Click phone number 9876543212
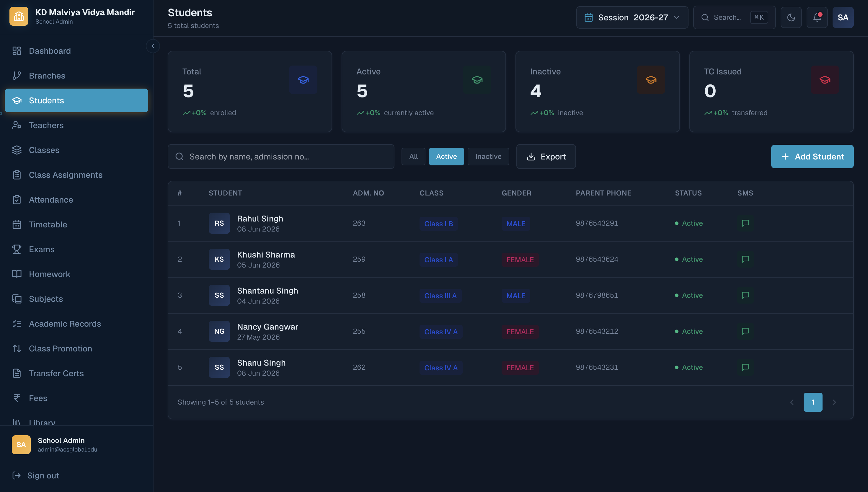Viewport: 868px width, 492px height. pyautogui.click(x=597, y=331)
